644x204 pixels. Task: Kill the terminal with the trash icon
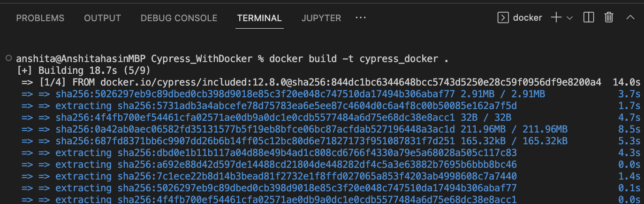(x=609, y=18)
